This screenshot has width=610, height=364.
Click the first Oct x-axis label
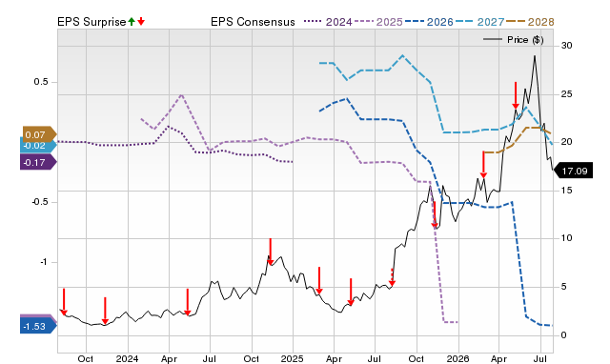[x=86, y=358]
